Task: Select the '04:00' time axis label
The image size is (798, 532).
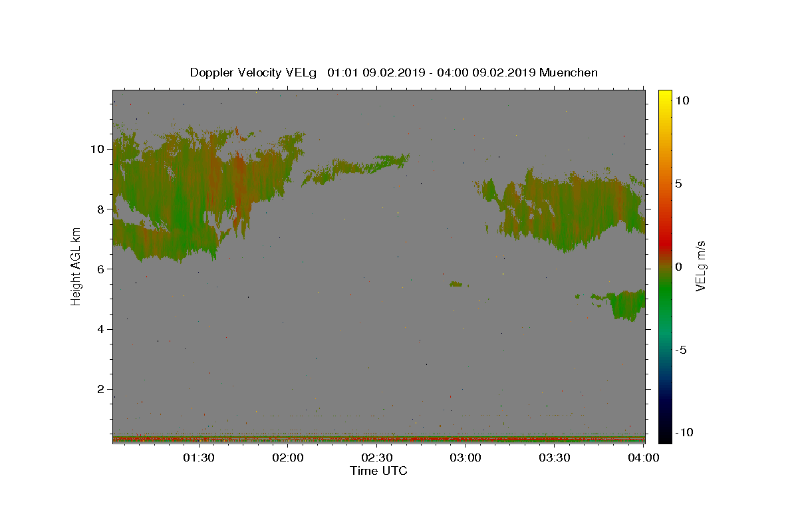Action: tap(644, 458)
